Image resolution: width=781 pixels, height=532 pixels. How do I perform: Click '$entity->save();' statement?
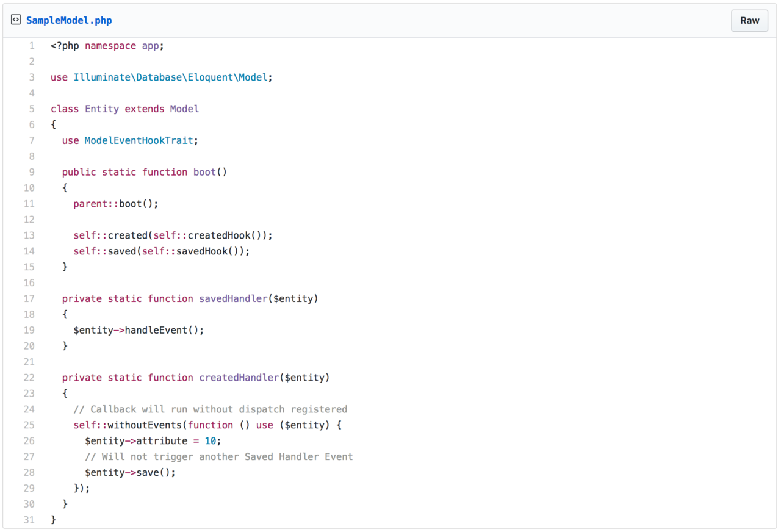click(131, 473)
